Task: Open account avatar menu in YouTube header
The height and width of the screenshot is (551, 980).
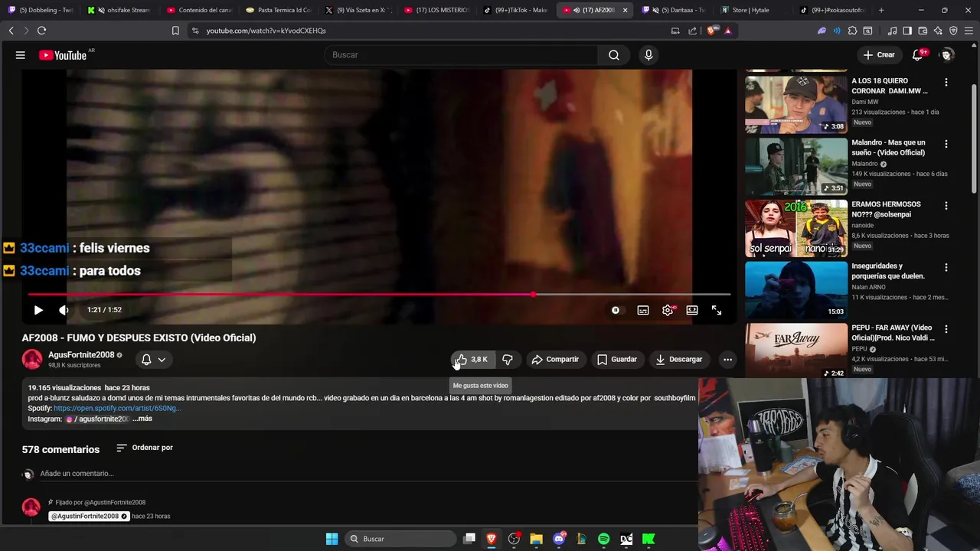Action: [947, 55]
